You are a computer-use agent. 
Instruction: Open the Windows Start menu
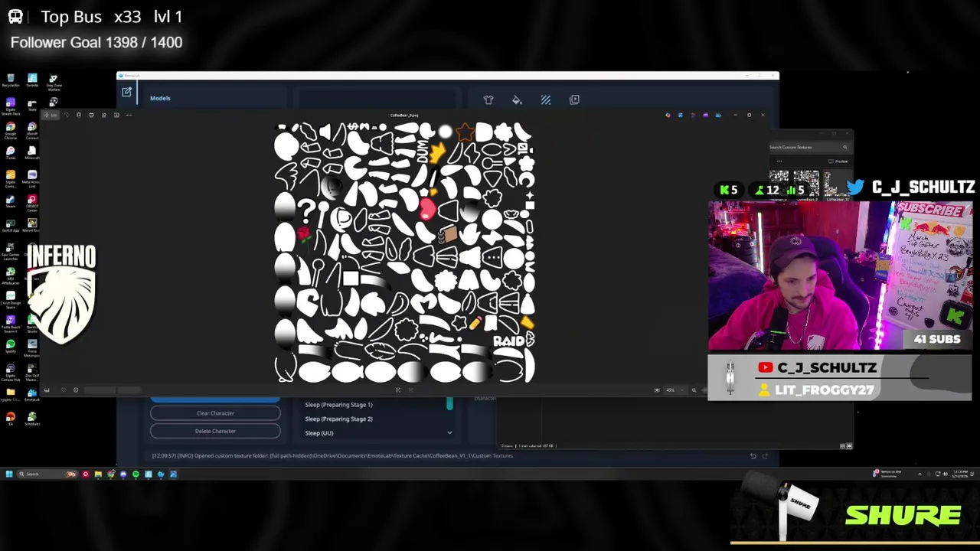(9, 474)
